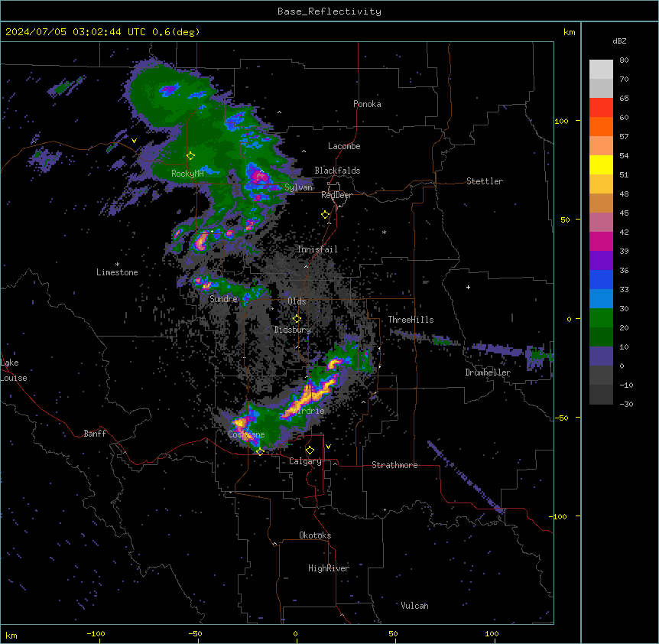Select the yellow diamond marker below Cochrane
The image size is (659, 644).
coord(260,452)
